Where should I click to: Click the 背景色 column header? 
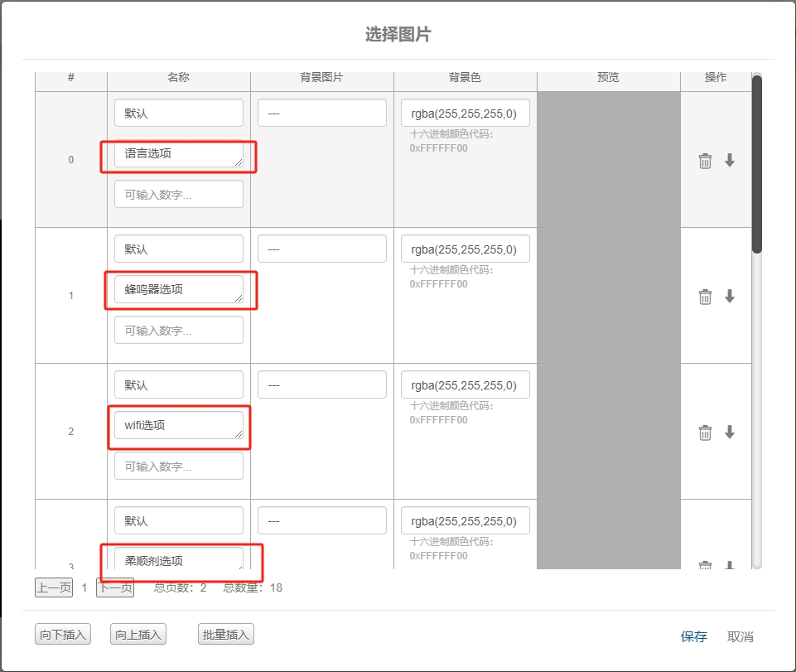[465, 77]
